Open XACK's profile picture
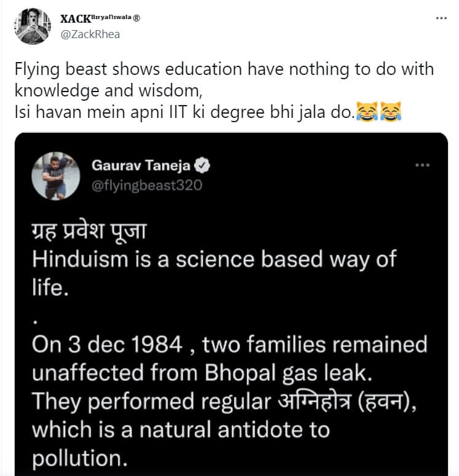459x476 pixels. coord(32,26)
